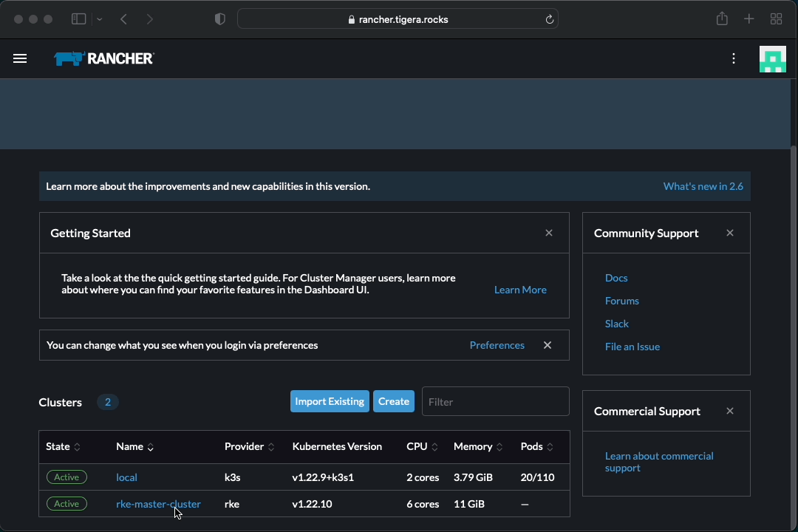The height and width of the screenshot is (532, 798).
Task: Select the v1.22.10 version text
Action: (x=312, y=504)
